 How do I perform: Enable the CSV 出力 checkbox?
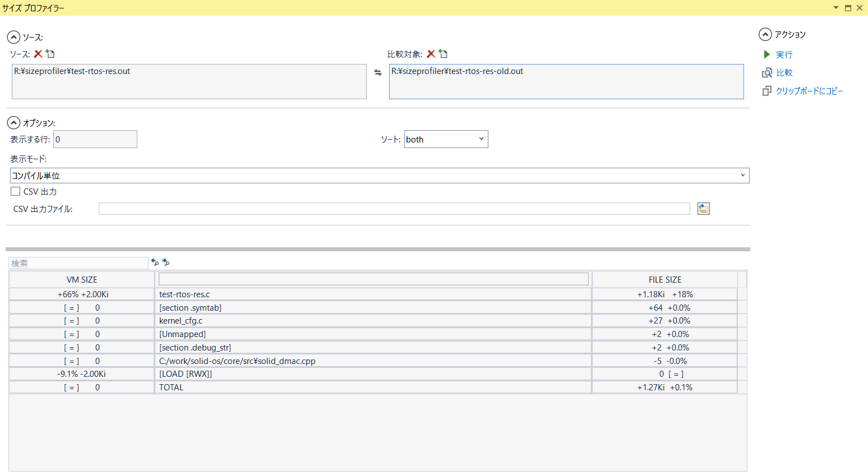16,191
